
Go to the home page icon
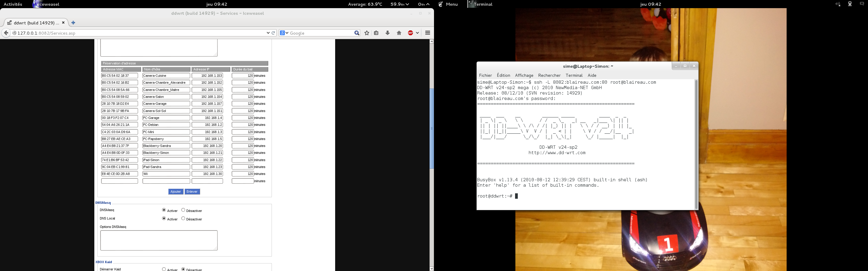tap(399, 33)
